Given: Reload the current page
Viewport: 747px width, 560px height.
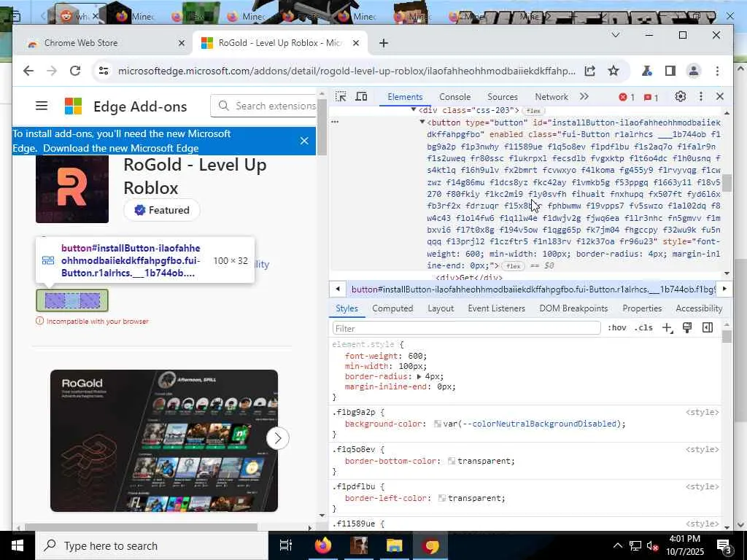Looking at the screenshot, I should click(x=75, y=71).
